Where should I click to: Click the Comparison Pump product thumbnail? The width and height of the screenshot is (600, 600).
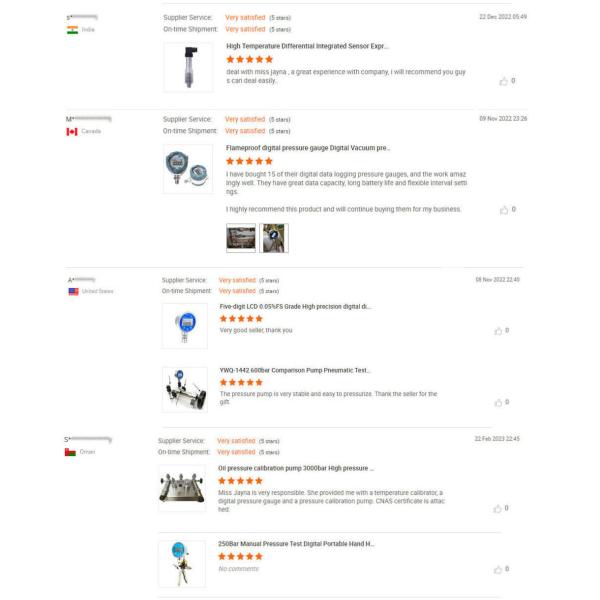point(184,389)
